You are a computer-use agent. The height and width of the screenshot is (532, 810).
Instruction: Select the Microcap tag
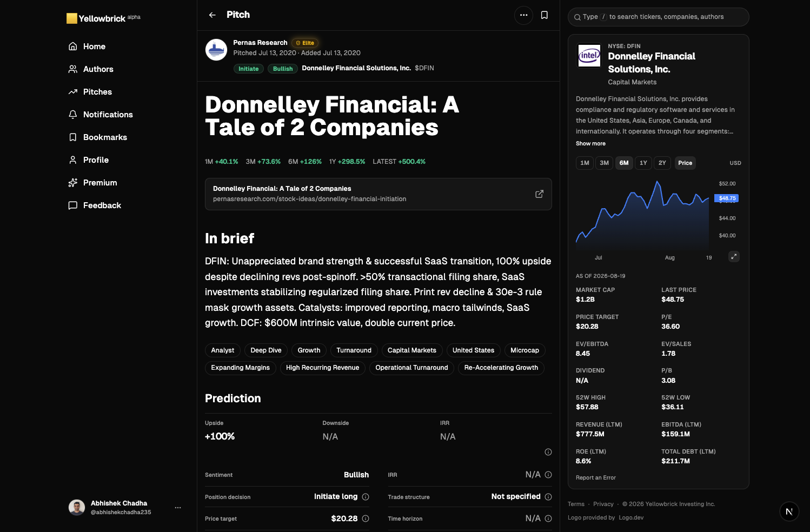coord(525,350)
